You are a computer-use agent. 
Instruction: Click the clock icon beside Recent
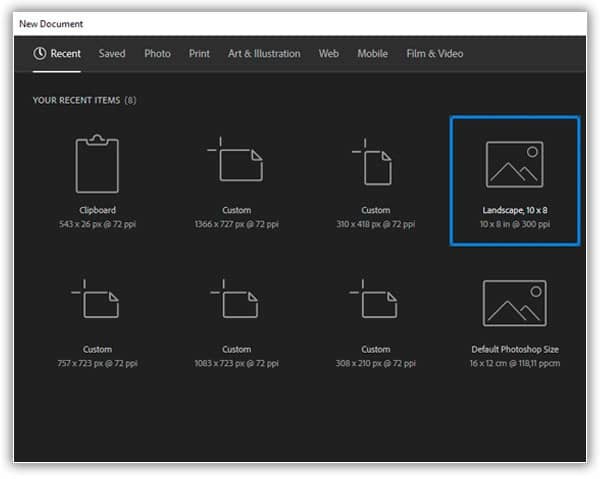(40, 54)
